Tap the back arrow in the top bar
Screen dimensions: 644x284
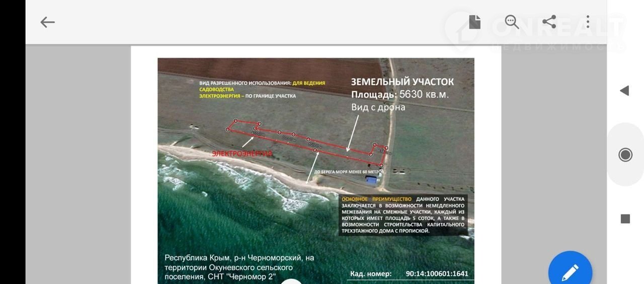47,22
